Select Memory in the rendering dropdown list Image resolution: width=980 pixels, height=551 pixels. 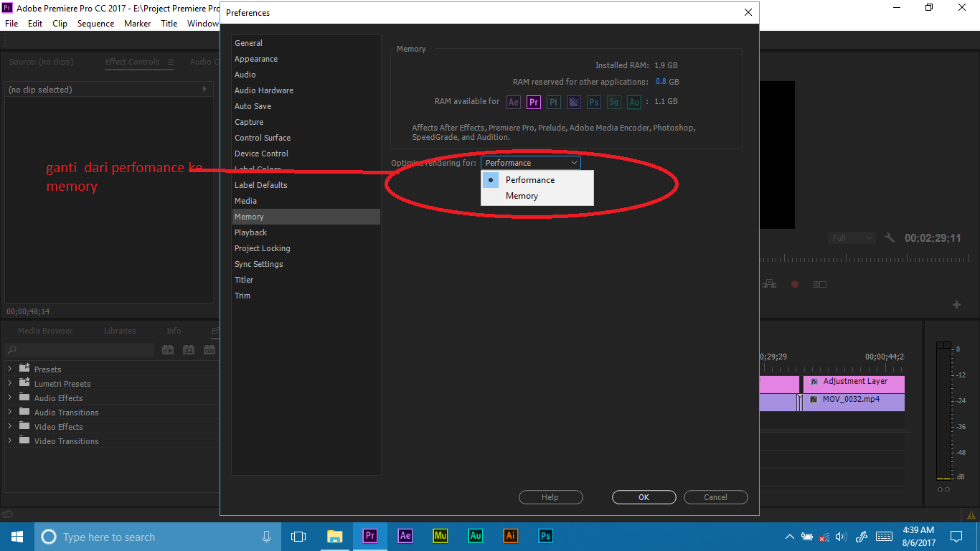pyautogui.click(x=537, y=196)
